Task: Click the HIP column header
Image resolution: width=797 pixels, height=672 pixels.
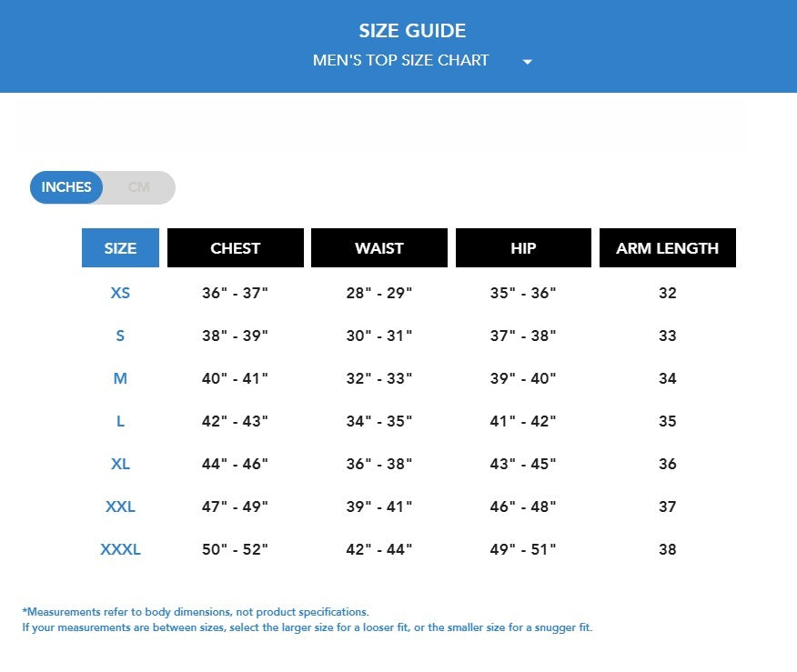Action: click(523, 248)
